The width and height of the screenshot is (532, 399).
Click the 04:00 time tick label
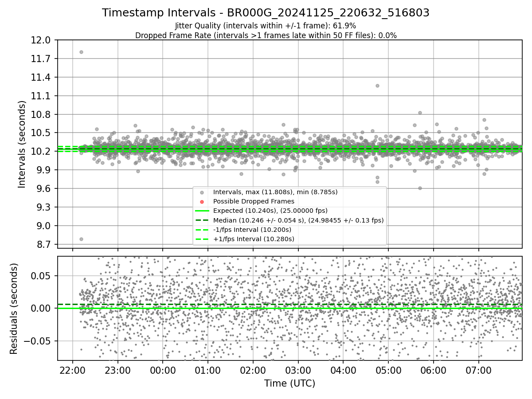[343, 370]
